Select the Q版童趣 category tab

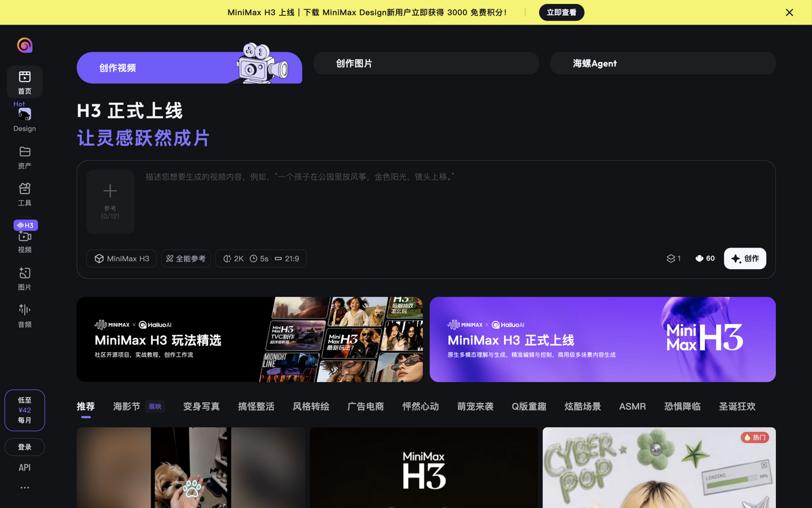coord(529,406)
